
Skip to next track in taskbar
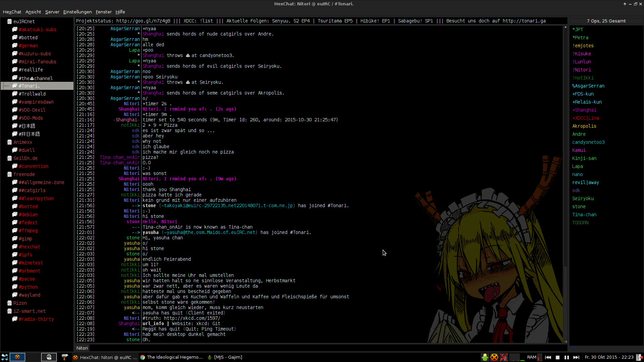(x=576, y=357)
